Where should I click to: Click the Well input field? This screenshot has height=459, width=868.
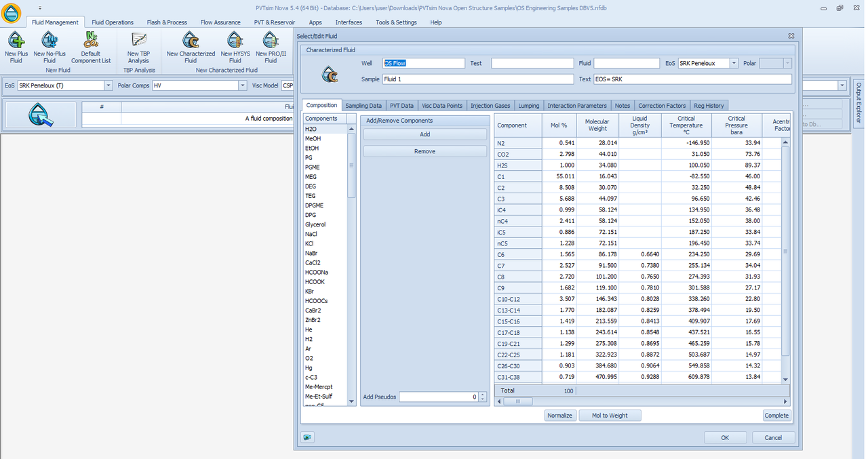point(424,63)
